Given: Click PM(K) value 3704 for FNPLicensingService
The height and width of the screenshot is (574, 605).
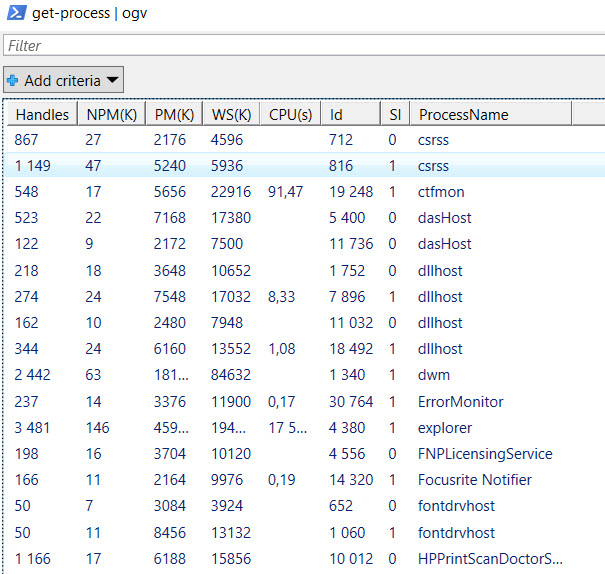Looking at the screenshot, I should click(170, 454).
